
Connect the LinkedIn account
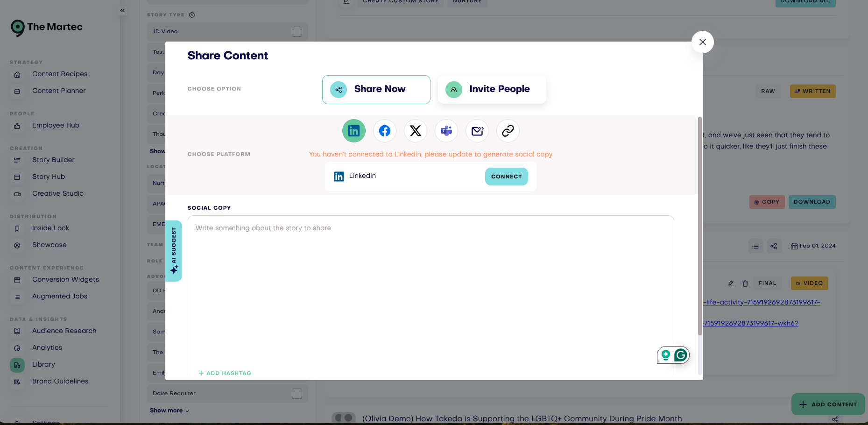pos(507,177)
